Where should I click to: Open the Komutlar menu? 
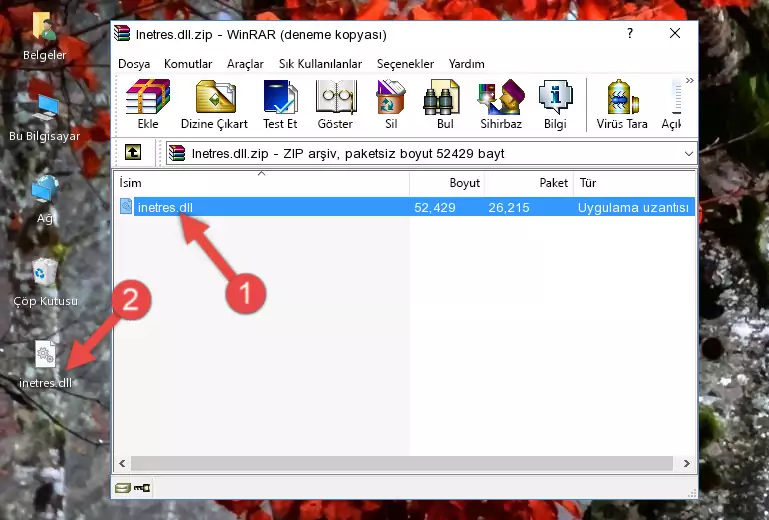[188, 64]
